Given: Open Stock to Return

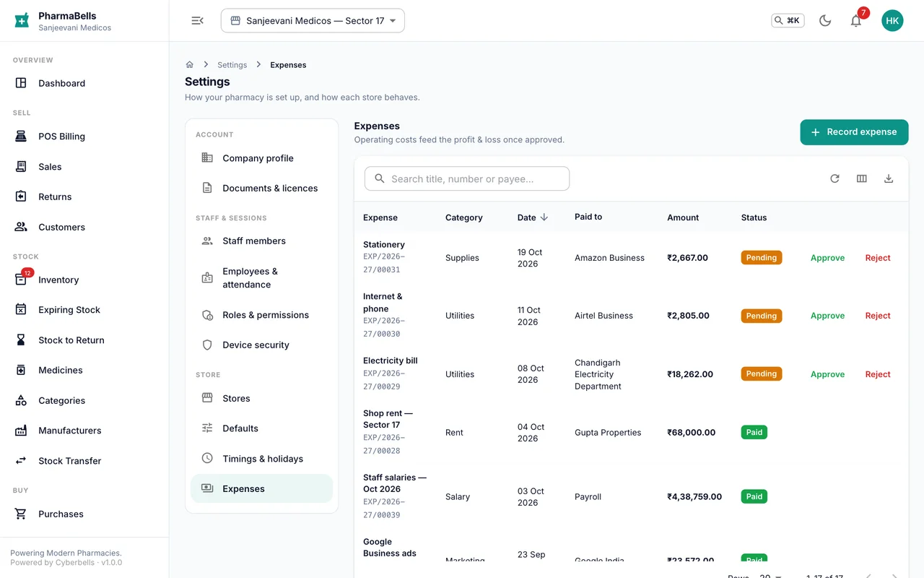Looking at the screenshot, I should pos(84,340).
